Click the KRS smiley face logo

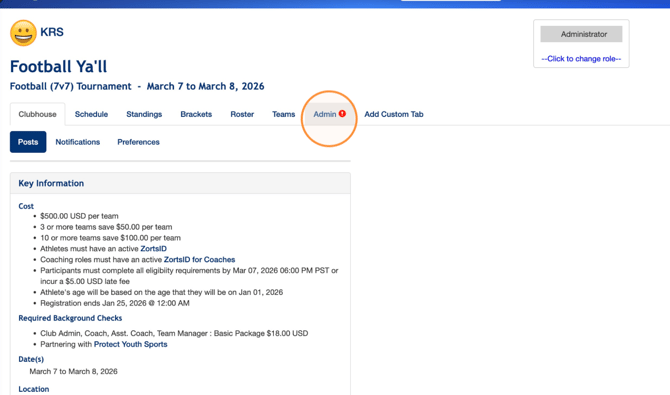pos(24,33)
